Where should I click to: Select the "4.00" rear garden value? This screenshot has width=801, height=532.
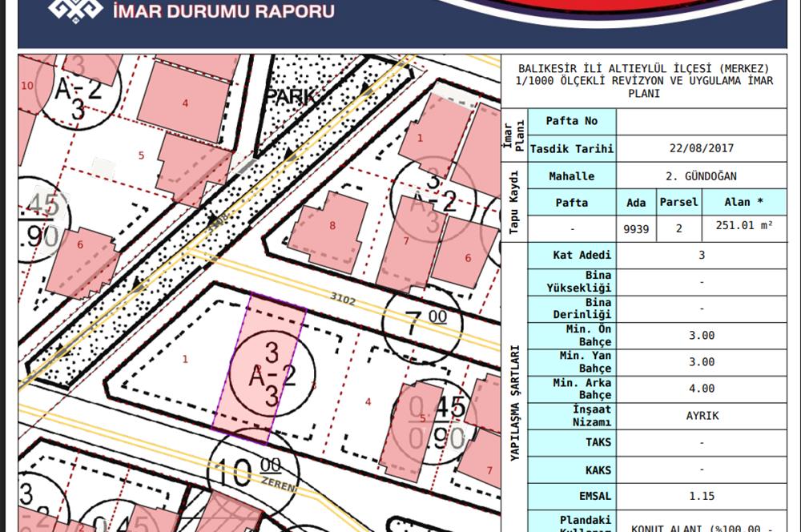702,389
